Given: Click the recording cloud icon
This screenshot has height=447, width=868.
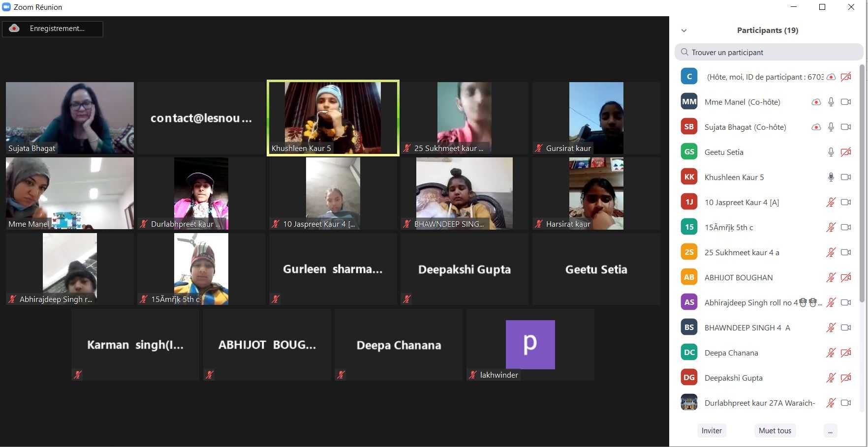Looking at the screenshot, I should (x=14, y=29).
